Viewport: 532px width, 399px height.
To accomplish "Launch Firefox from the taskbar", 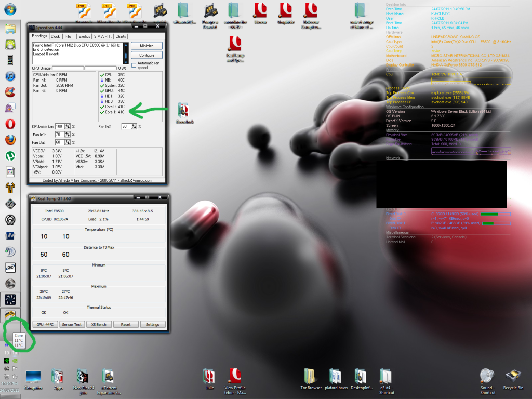I will 10,140.
